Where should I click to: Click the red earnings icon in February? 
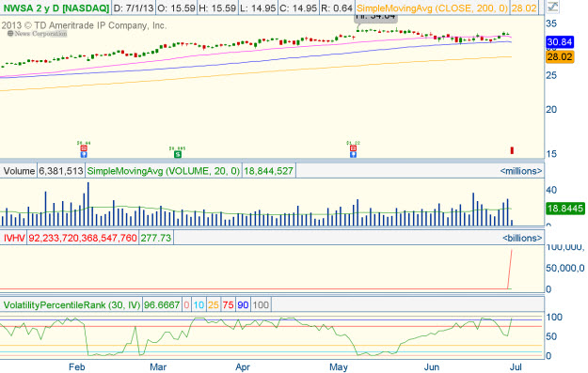tap(84, 148)
